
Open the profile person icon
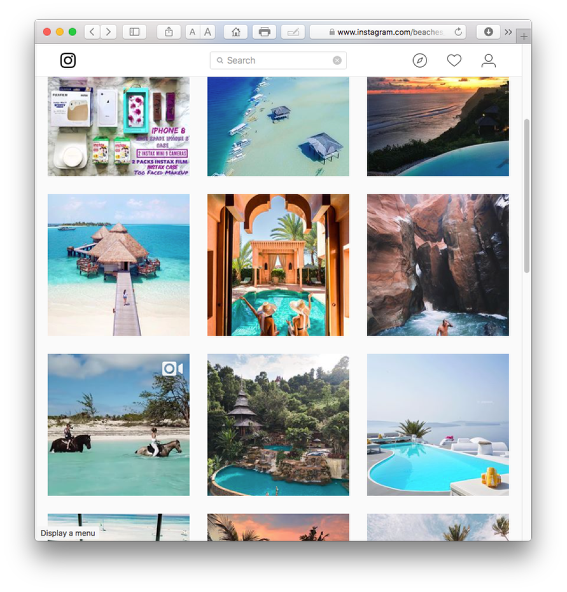488,60
